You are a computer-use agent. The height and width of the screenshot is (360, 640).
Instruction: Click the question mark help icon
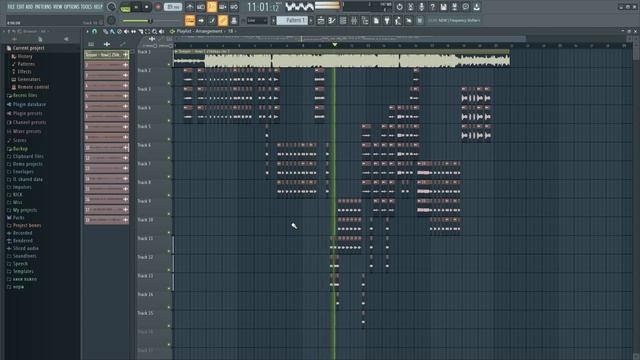point(433,7)
